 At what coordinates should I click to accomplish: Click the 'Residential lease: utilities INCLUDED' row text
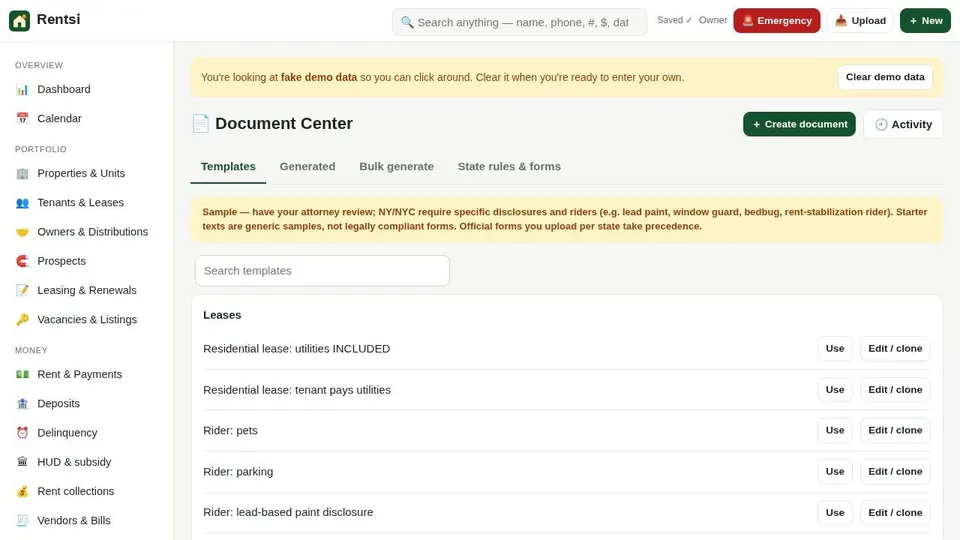click(296, 349)
